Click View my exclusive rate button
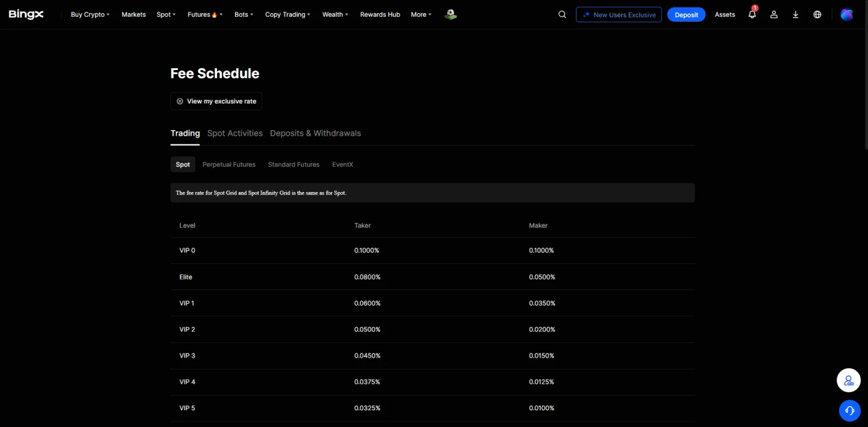Viewport: 868px width, 427px height. 216,101
